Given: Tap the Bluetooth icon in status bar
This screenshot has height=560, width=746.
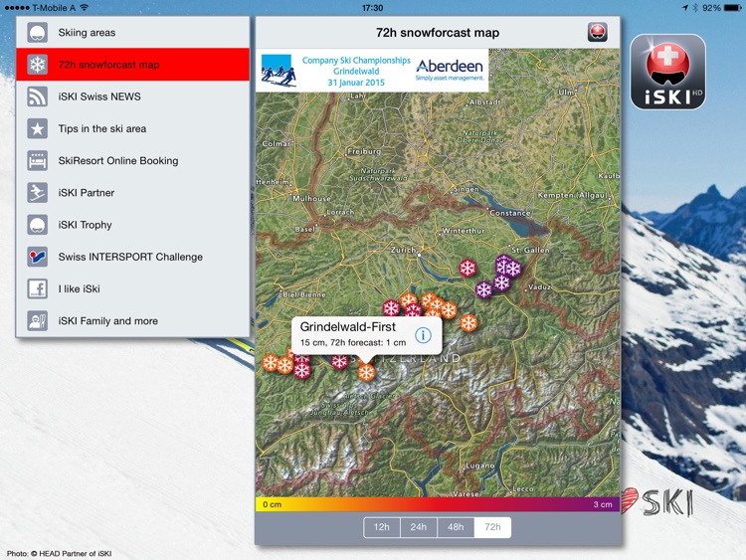Looking at the screenshot, I should coord(695,8).
